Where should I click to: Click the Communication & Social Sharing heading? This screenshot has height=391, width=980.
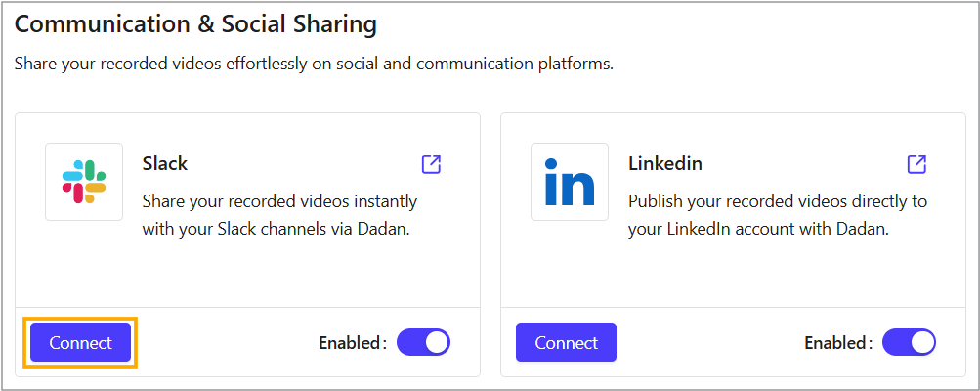click(x=195, y=22)
